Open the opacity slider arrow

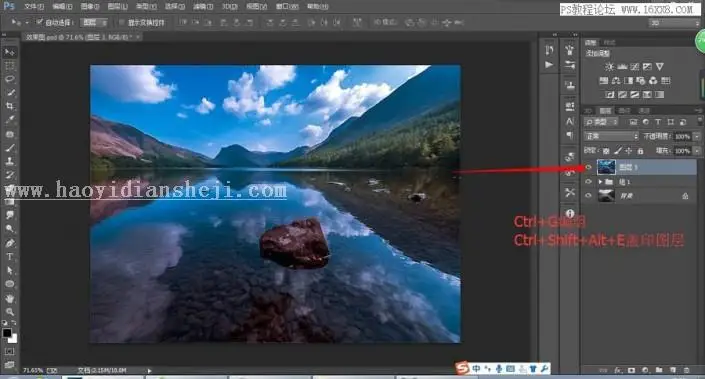(697, 136)
